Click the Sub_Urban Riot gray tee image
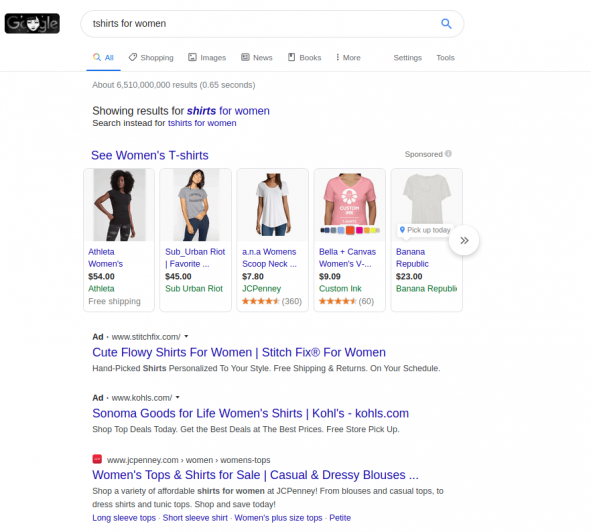 pos(196,205)
